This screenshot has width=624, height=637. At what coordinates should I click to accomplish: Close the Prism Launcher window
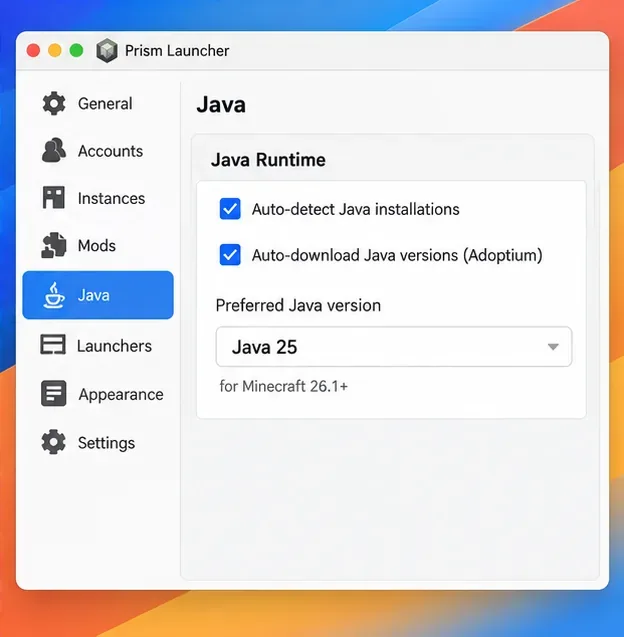click(33, 51)
